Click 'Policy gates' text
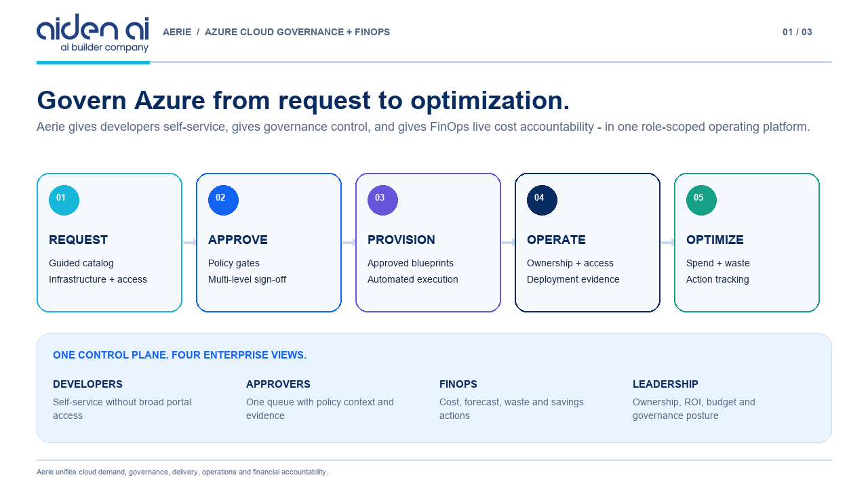 tap(234, 263)
